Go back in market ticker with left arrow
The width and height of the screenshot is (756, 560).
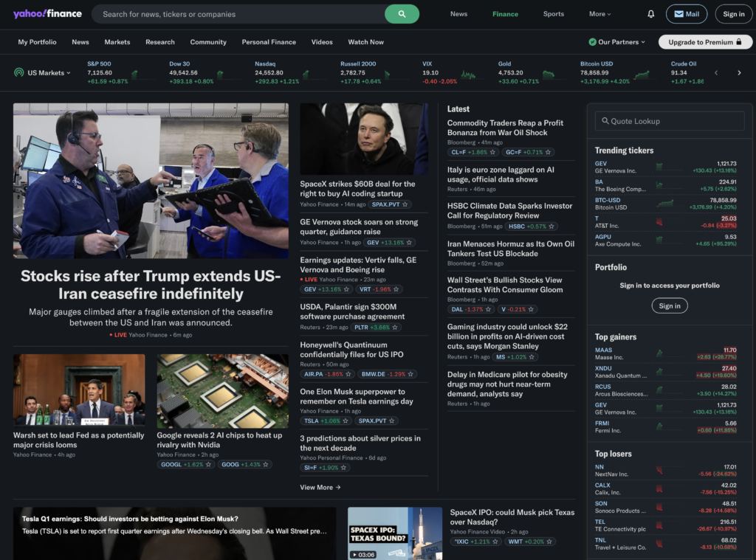(716, 73)
